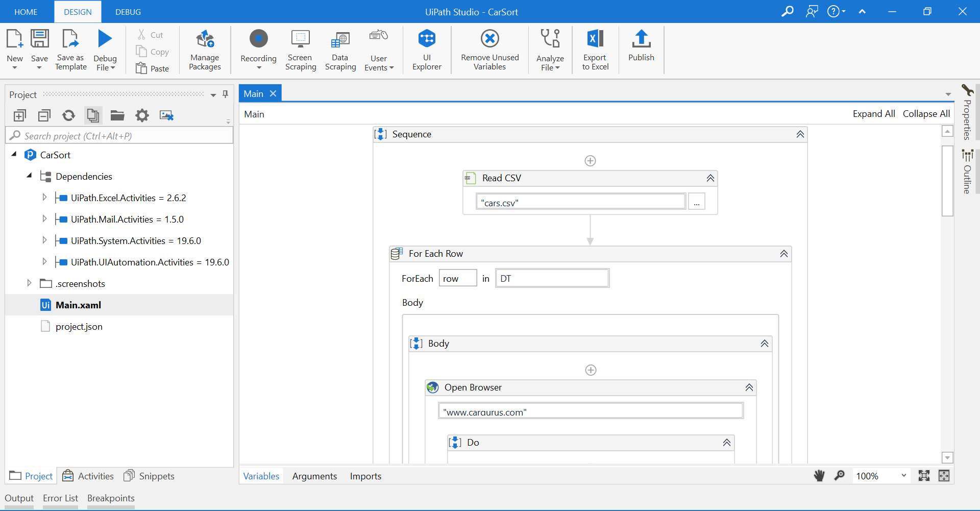Expand UiPath.Excel.Activities dependency node
The height and width of the screenshot is (511, 980).
tap(44, 198)
